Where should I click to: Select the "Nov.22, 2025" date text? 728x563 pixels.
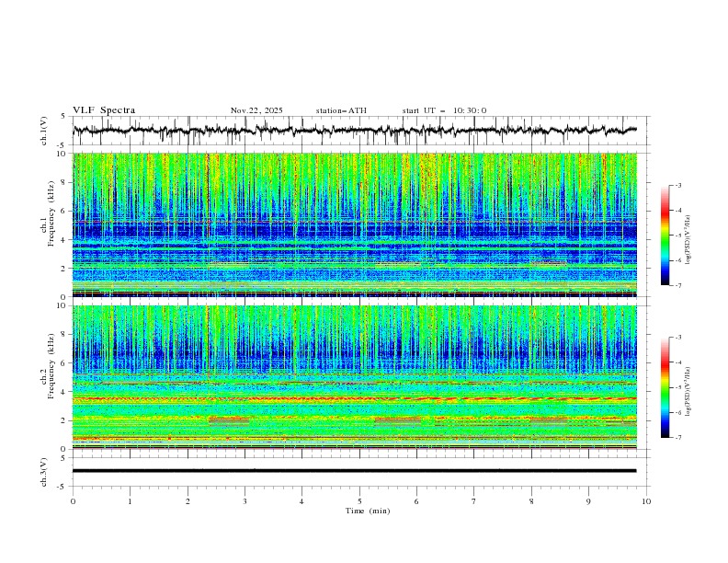(x=256, y=110)
